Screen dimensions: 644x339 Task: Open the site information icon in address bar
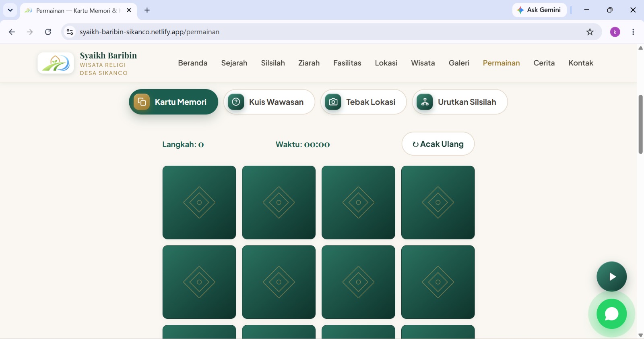pyautogui.click(x=70, y=32)
